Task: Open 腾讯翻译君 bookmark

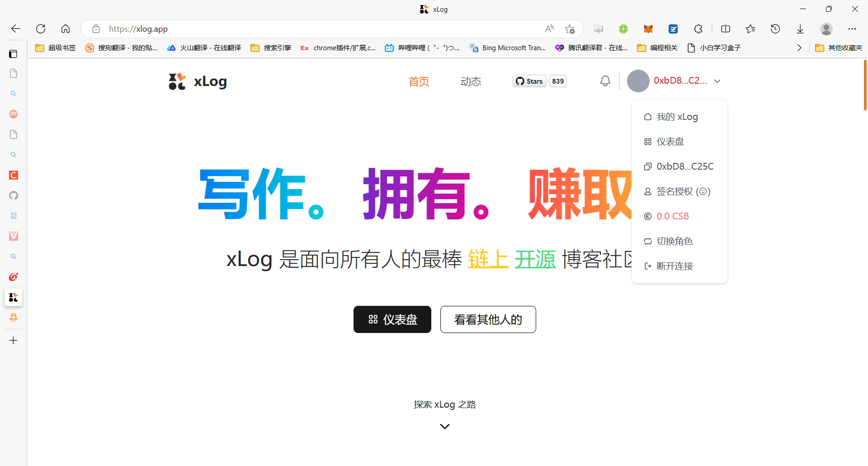Action: [591, 48]
